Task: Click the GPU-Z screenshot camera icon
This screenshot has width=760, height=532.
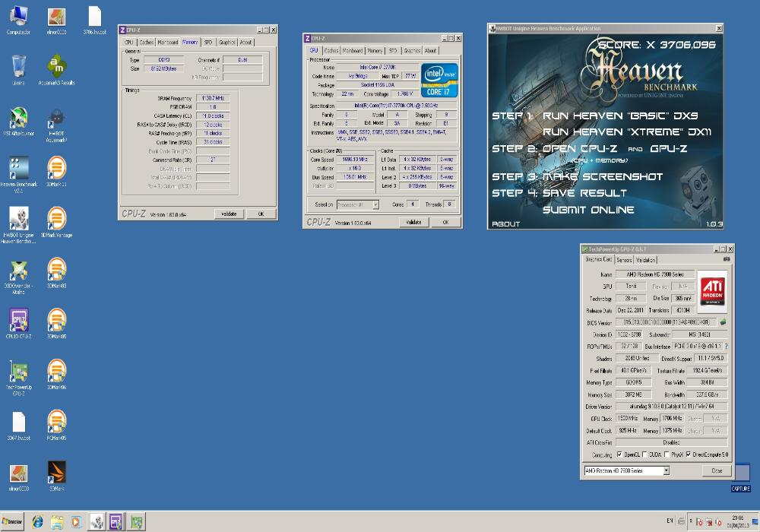Action: pyautogui.click(x=726, y=259)
